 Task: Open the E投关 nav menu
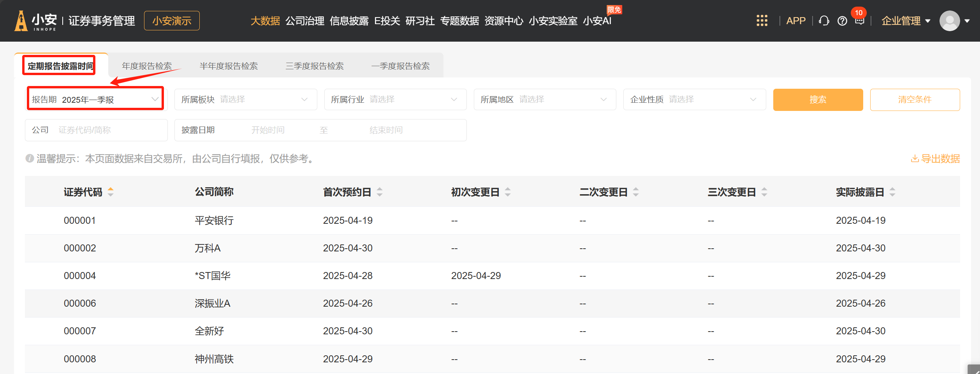click(387, 21)
